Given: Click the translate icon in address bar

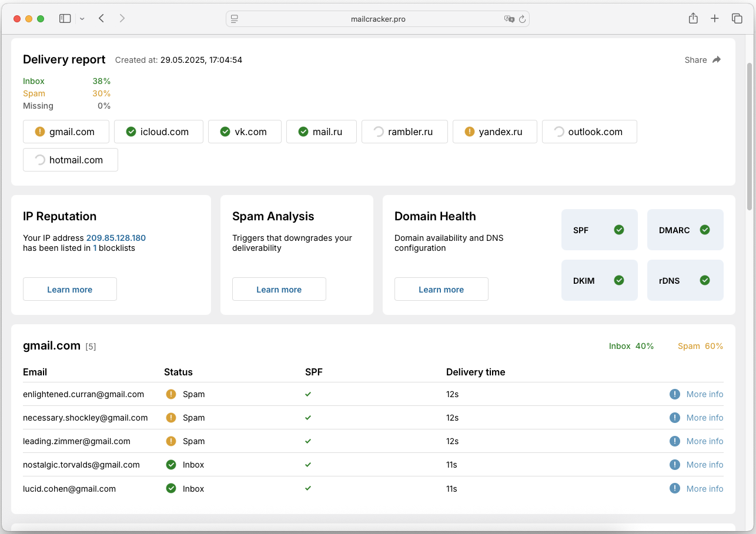Looking at the screenshot, I should tap(509, 19).
